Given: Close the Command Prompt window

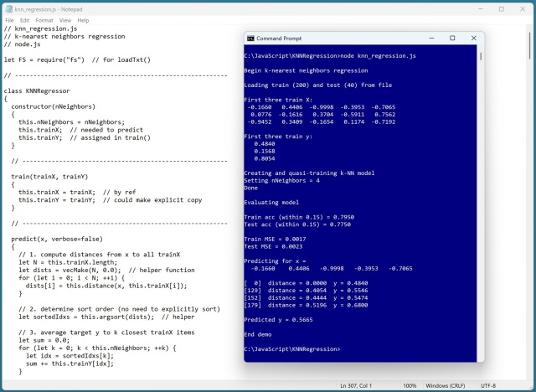Looking at the screenshot, I should (x=473, y=39).
